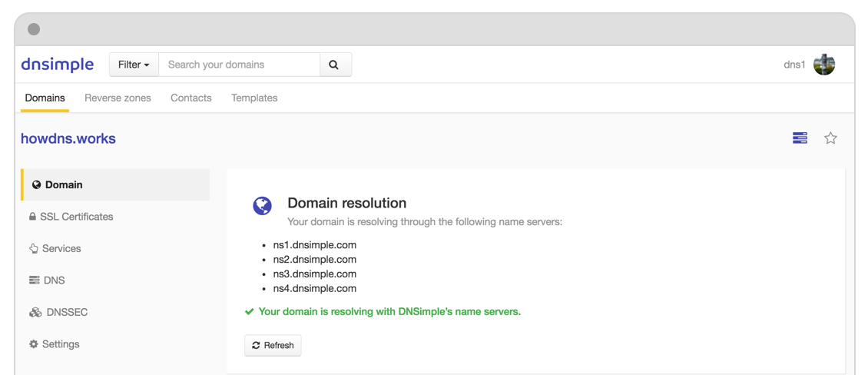
Task: Click the ns1.dnsimple.com name server
Action: 314,244
